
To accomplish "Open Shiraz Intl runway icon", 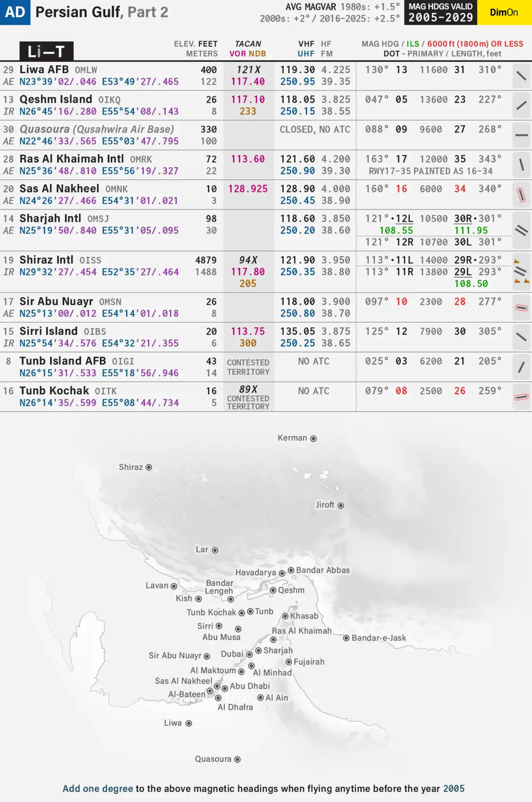I will (521, 272).
